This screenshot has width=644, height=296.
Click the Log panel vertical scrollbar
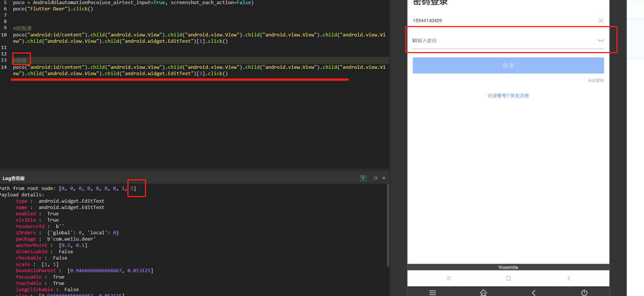(388, 225)
